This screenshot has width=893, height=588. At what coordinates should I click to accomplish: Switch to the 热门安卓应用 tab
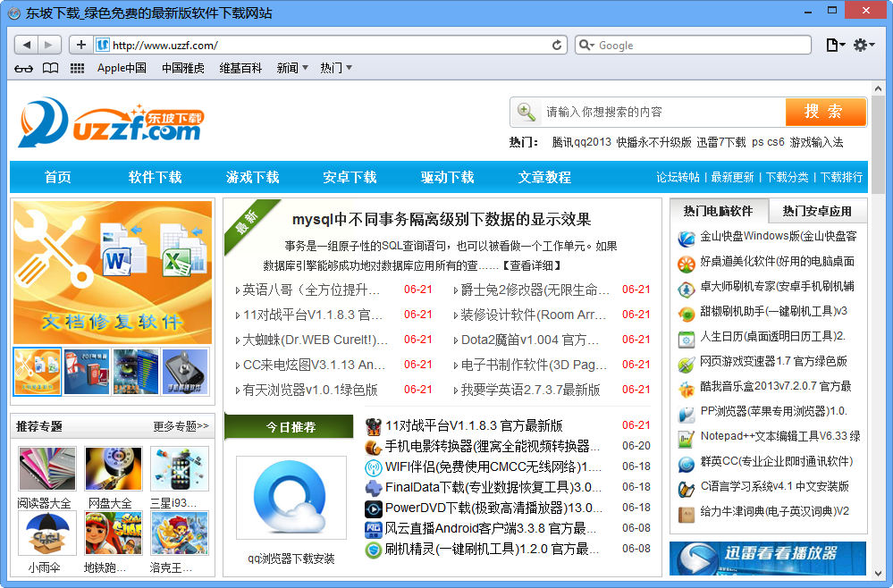point(817,211)
